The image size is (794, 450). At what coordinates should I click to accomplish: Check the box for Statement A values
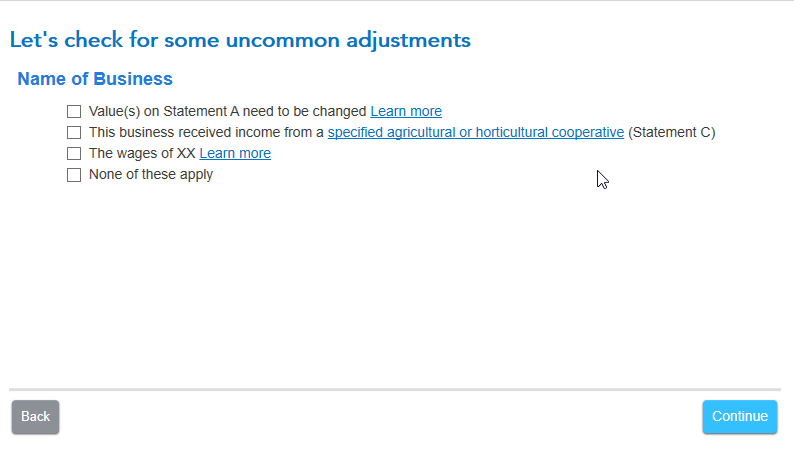[74, 112]
